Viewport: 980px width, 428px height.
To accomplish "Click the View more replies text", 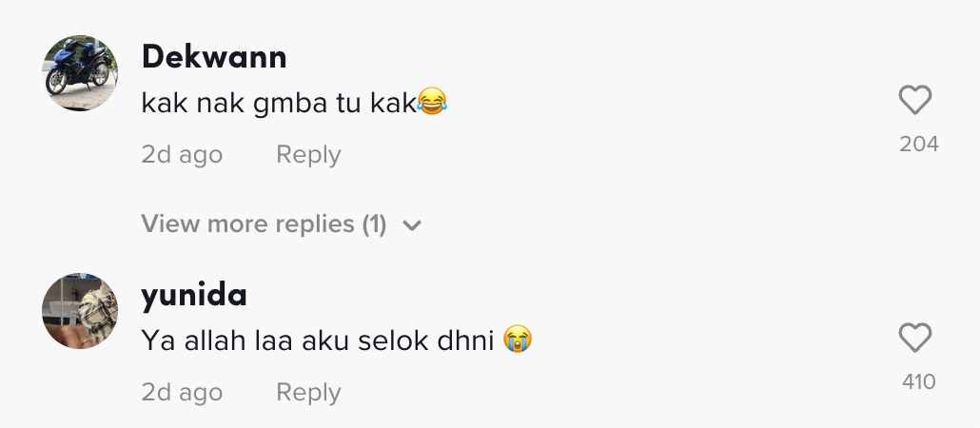I will coord(247,224).
